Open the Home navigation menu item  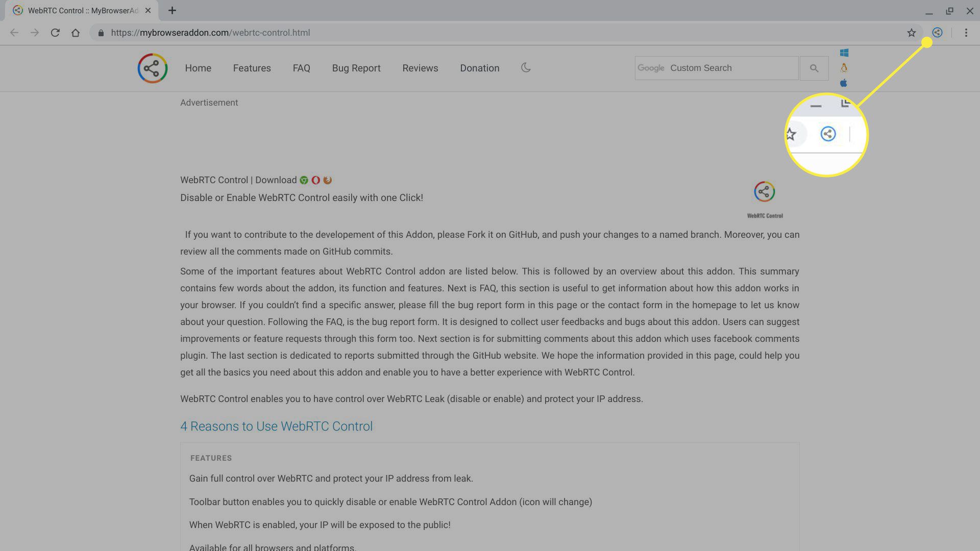click(198, 68)
